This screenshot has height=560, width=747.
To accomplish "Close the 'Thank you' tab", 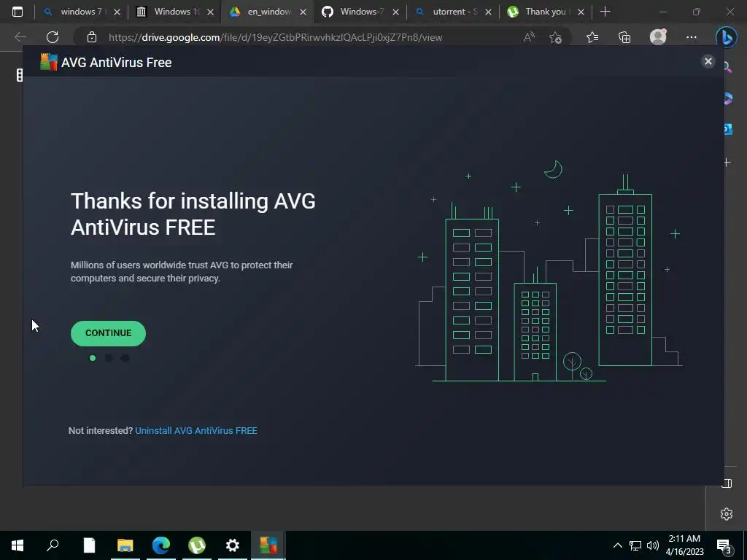I will coord(581,12).
